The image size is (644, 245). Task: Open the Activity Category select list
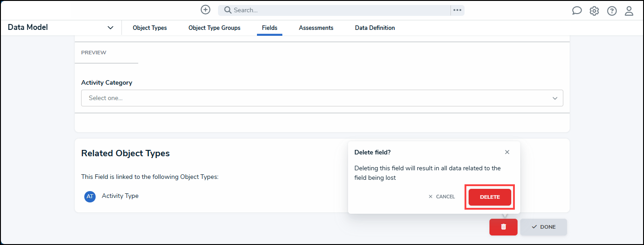[322, 98]
